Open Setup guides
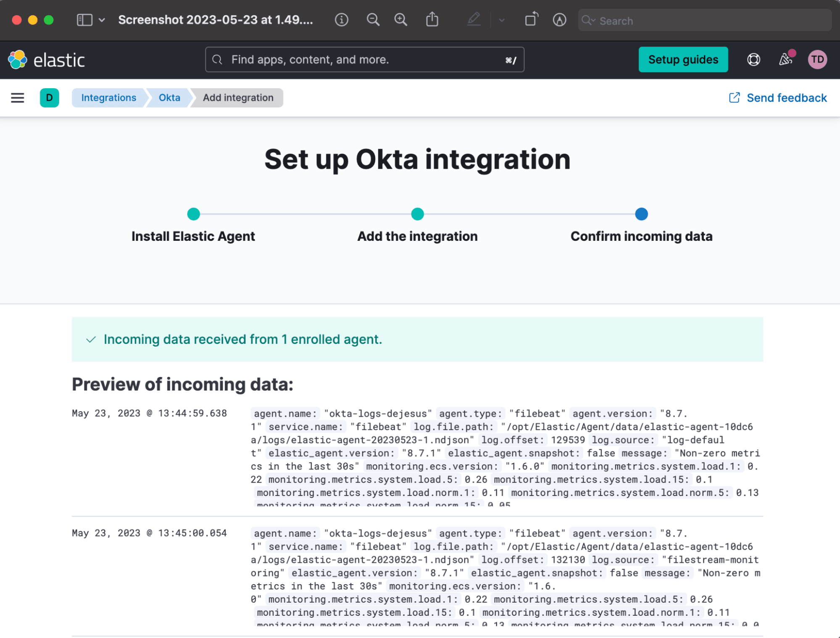This screenshot has width=840, height=638. point(683,60)
